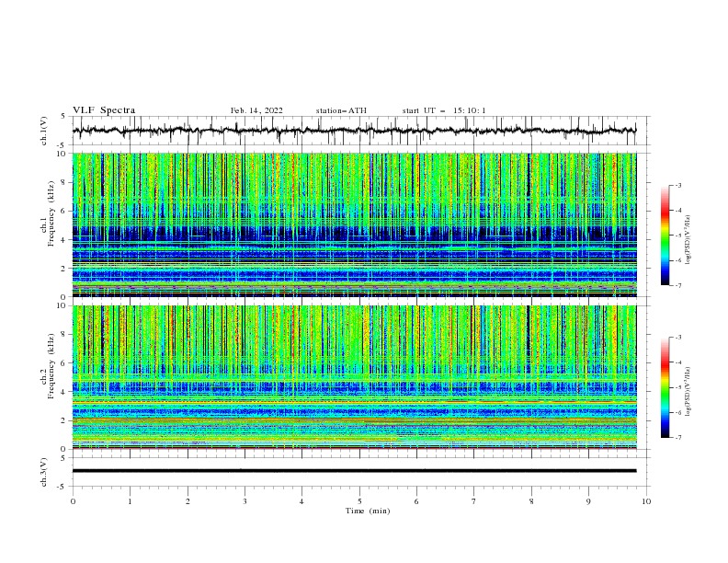Click the ch.1 spectrogram panel

[354, 224]
